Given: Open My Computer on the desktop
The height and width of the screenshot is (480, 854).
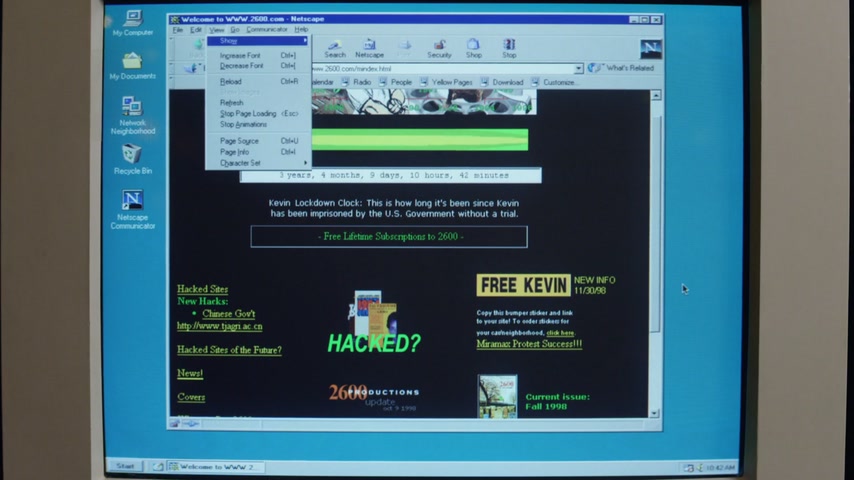Looking at the screenshot, I should point(132,23).
